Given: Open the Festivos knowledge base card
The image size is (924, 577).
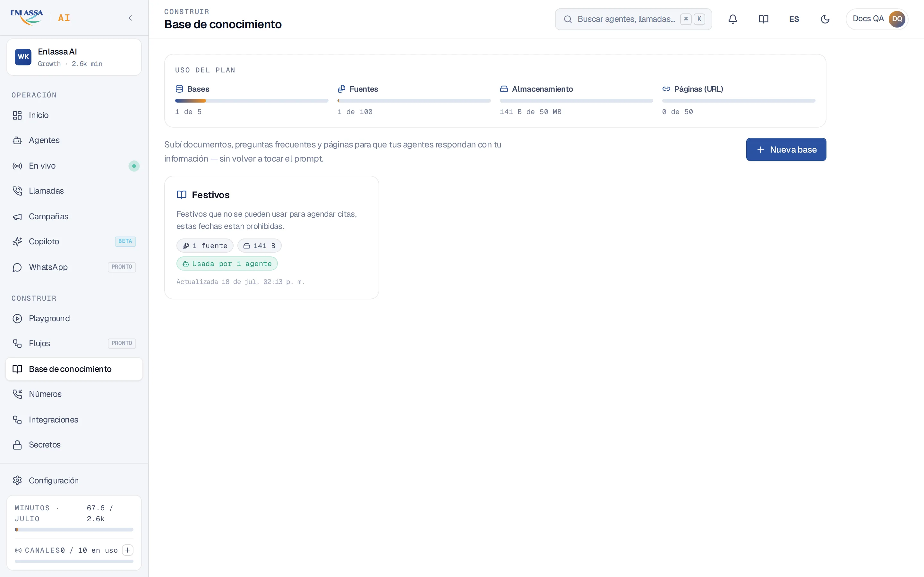Looking at the screenshot, I should point(271,237).
